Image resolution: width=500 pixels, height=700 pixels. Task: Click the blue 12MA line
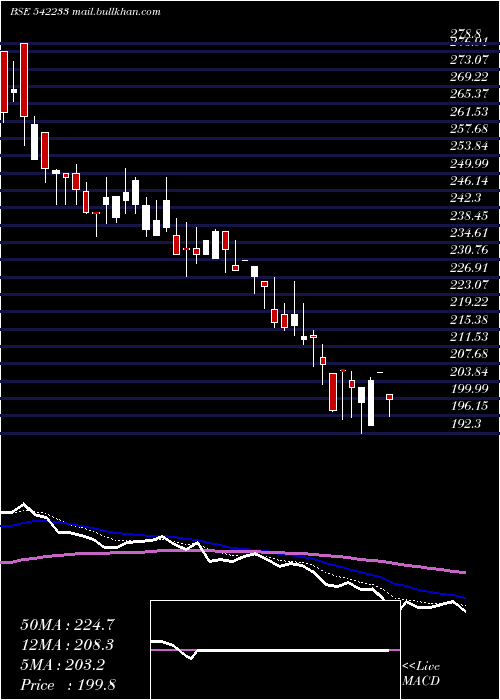232,547
